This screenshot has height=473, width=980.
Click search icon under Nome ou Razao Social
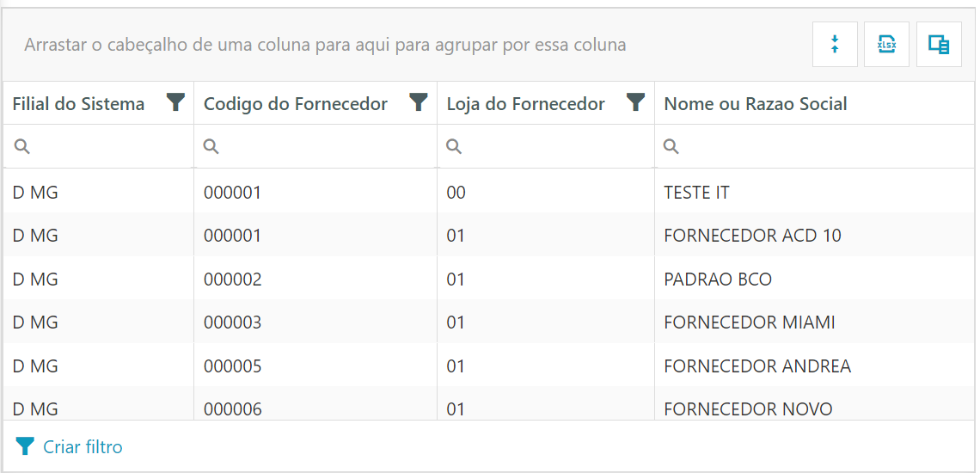[x=671, y=147]
